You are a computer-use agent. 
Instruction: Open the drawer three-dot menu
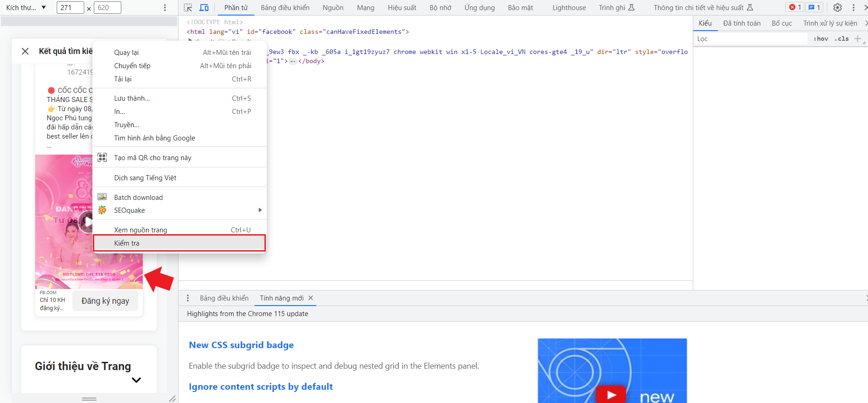[188, 298]
